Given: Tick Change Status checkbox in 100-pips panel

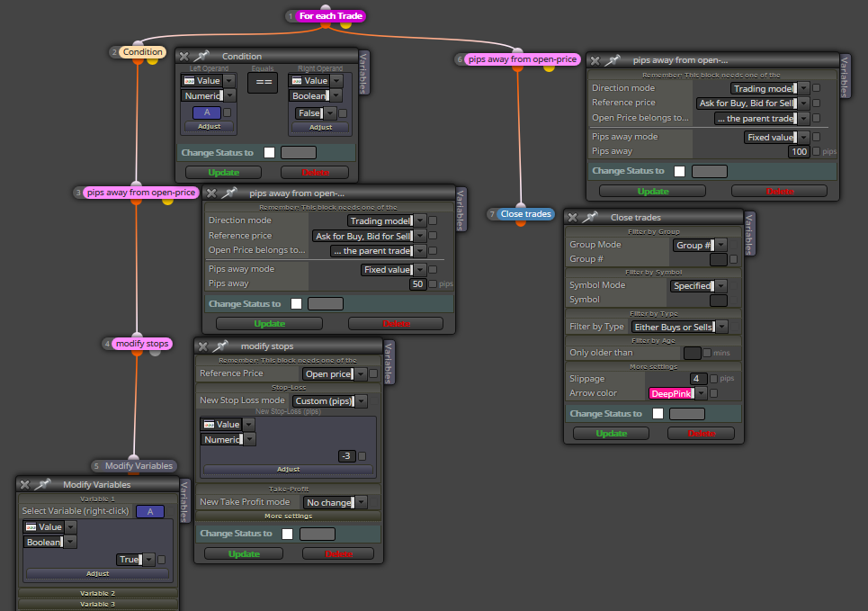Looking at the screenshot, I should pyautogui.click(x=680, y=171).
